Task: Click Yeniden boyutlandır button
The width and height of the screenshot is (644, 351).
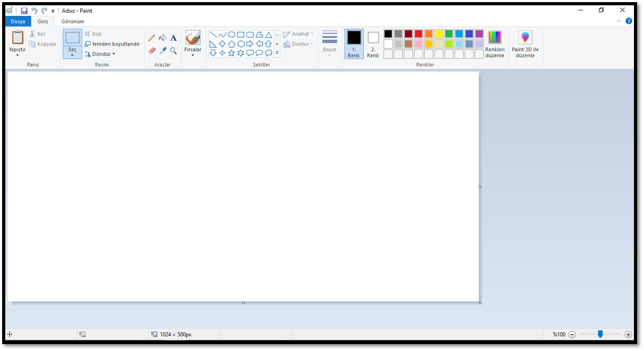Action: [x=112, y=44]
